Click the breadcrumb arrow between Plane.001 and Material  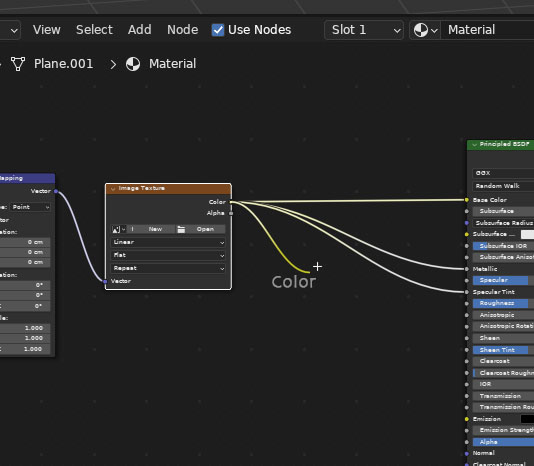pyautogui.click(x=113, y=64)
